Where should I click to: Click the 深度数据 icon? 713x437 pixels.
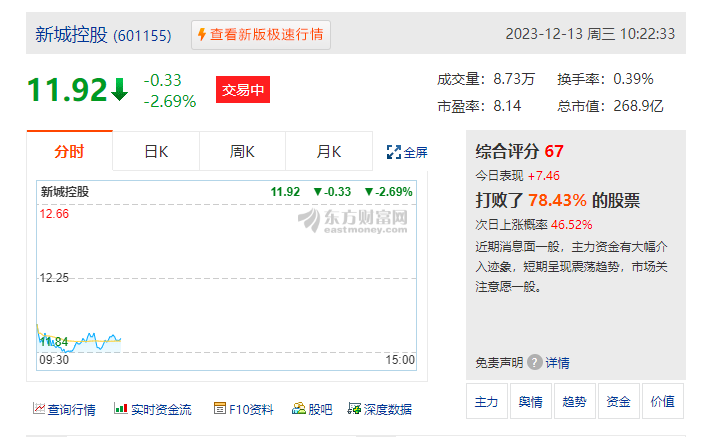coord(354,408)
